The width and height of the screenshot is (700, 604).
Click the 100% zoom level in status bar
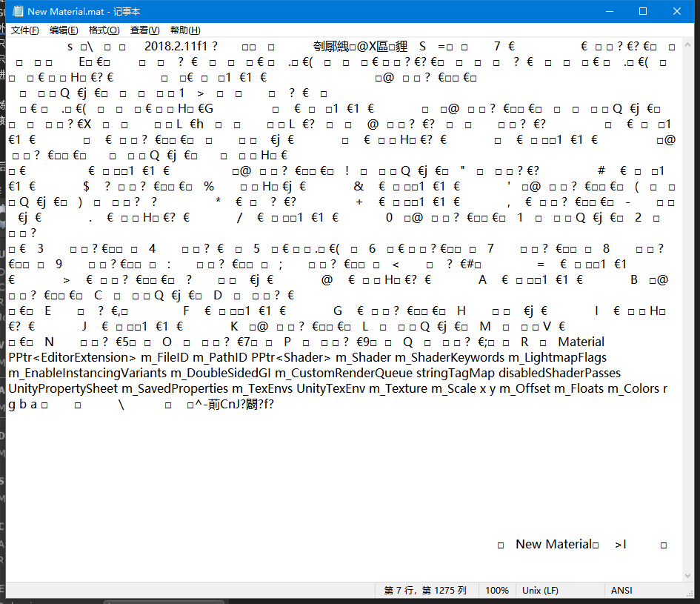point(497,591)
